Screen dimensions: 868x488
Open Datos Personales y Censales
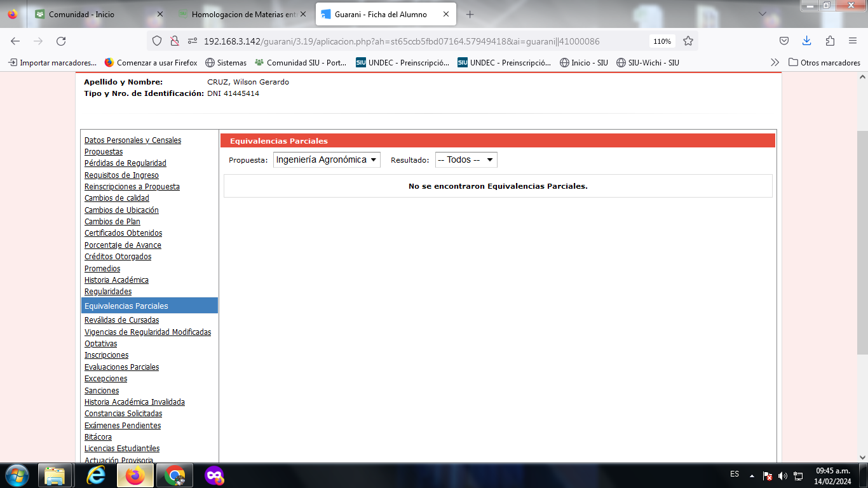pyautogui.click(x=133, y=140)
